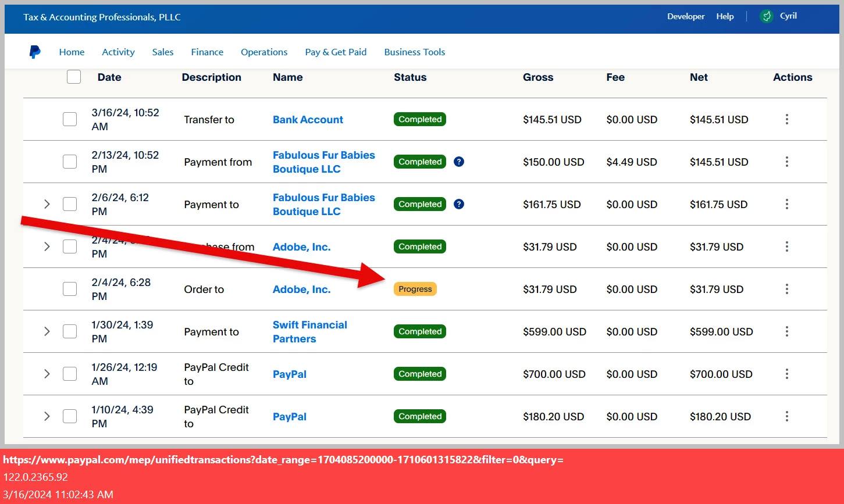Click Completed badge in Bank Account row
This screenshot has height=504, width=844.
click(x=420, y=119)
